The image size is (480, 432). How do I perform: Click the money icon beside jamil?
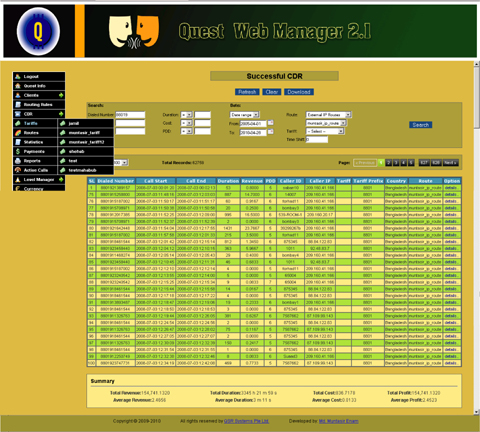(63, 123)
